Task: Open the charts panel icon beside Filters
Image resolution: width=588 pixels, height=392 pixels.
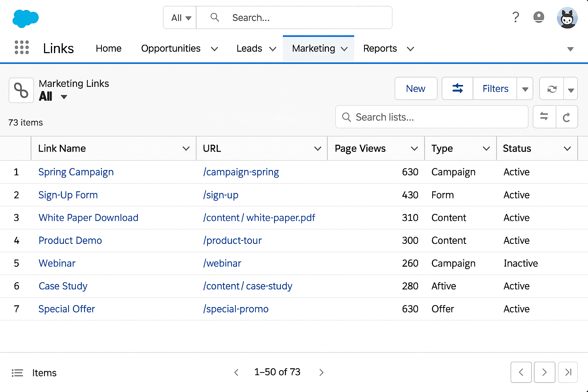Action: (x=457, y=88)
